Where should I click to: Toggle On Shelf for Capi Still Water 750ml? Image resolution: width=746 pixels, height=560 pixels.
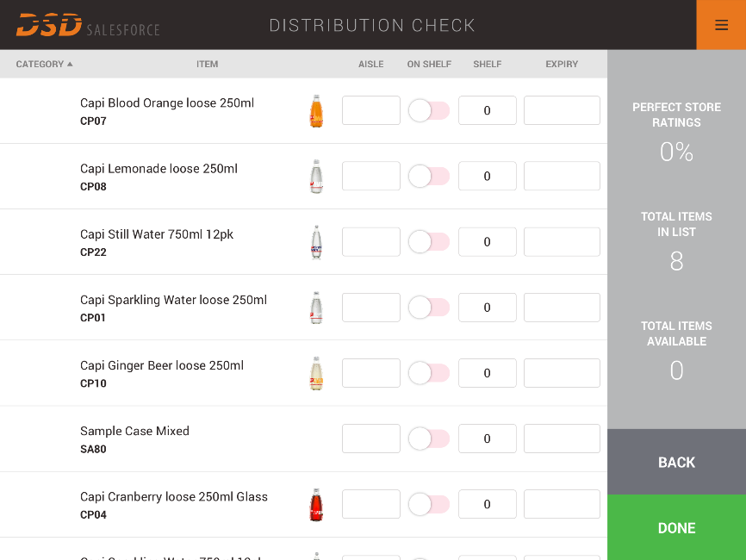click(429, 242)
